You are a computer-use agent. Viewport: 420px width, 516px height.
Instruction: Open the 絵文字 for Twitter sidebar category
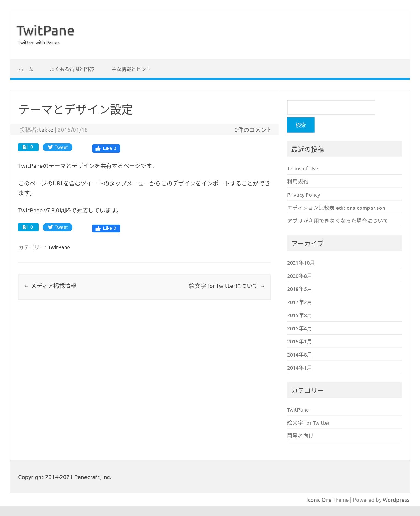coord(308,423)
